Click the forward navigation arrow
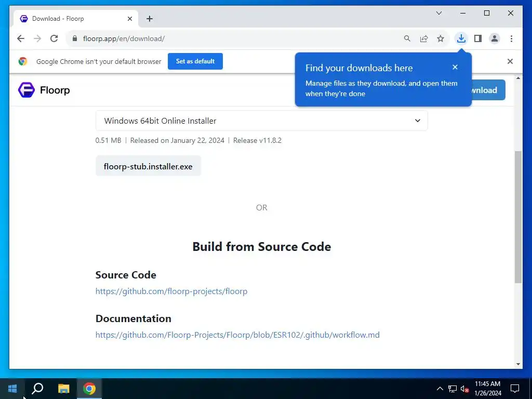 37,38
